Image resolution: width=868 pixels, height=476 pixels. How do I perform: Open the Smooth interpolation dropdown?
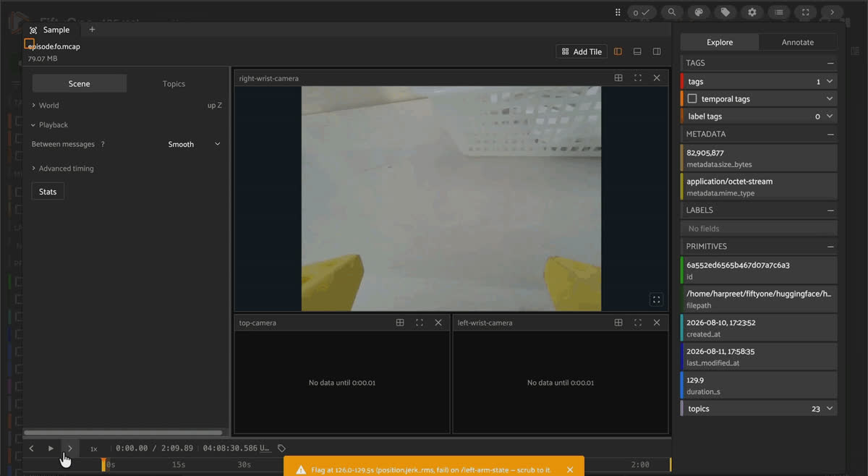194,145
